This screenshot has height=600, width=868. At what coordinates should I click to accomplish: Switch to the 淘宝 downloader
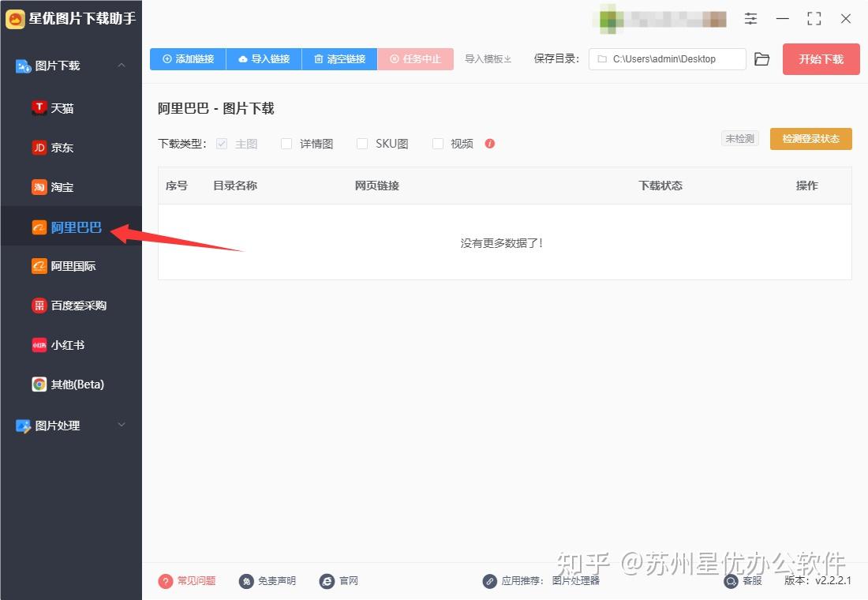click(62, 187)
